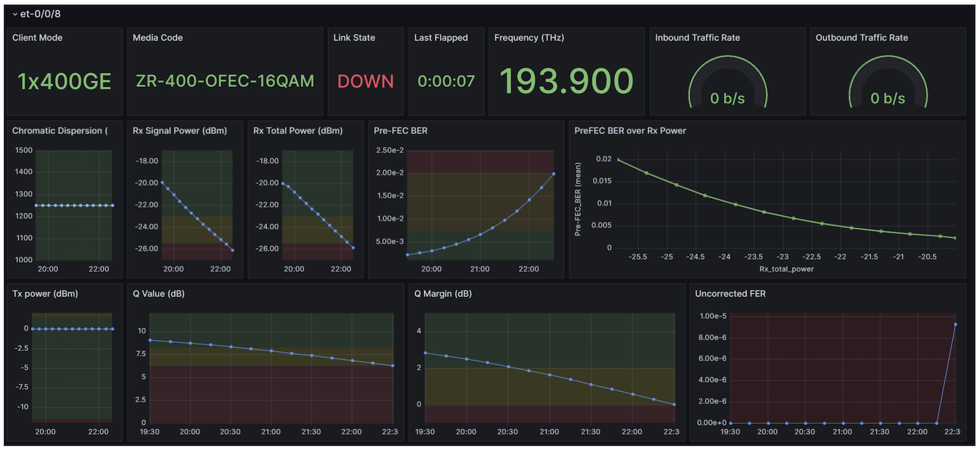Open the Uncorrected FER panel title
The image size is (980, 452).
pos(730,293)
